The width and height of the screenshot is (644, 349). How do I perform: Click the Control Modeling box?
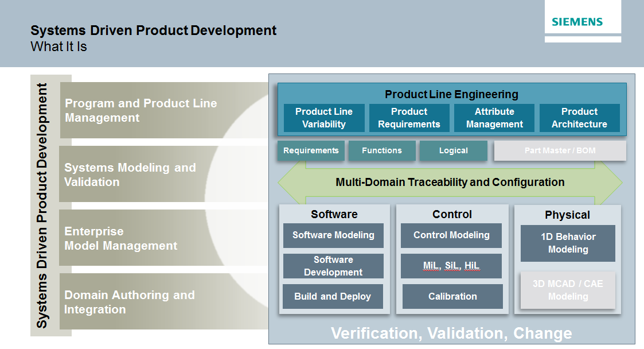coord(451,235)
